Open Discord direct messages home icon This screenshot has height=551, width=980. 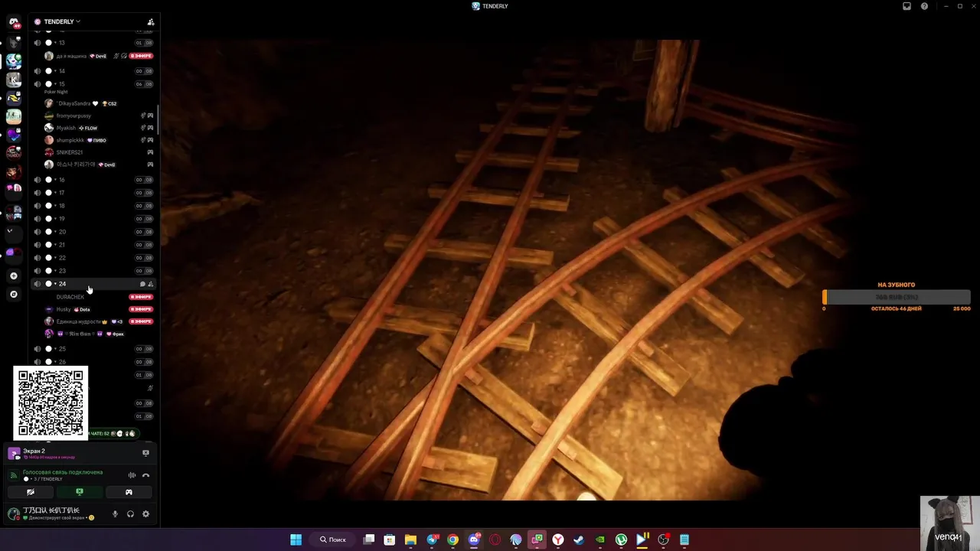13,22
